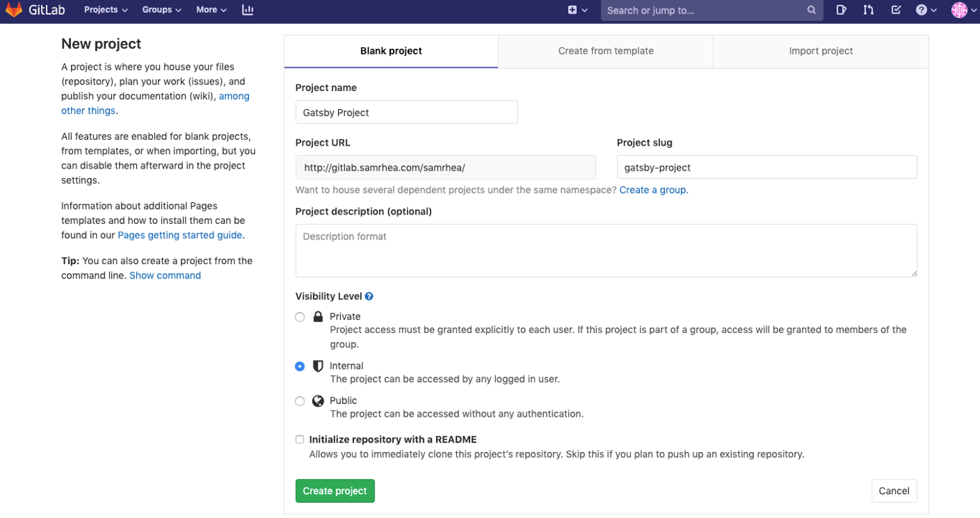Switch to the Blank project tab
The image size is (980, 518).
pos(391,51)
